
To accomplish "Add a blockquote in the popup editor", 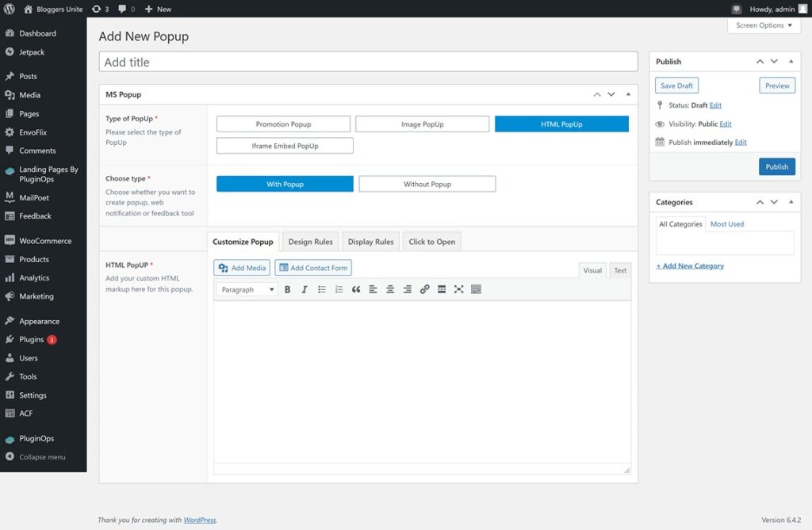I will click(356, 288).
